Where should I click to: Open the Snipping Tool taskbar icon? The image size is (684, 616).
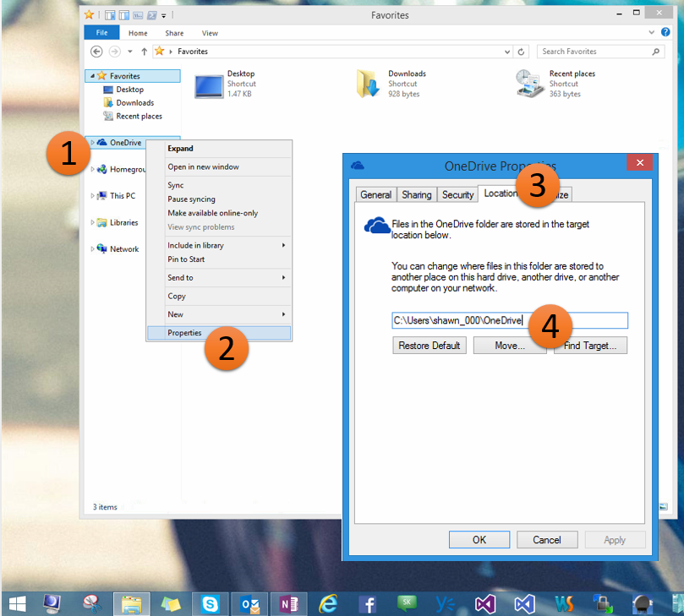tap(92, 604)
